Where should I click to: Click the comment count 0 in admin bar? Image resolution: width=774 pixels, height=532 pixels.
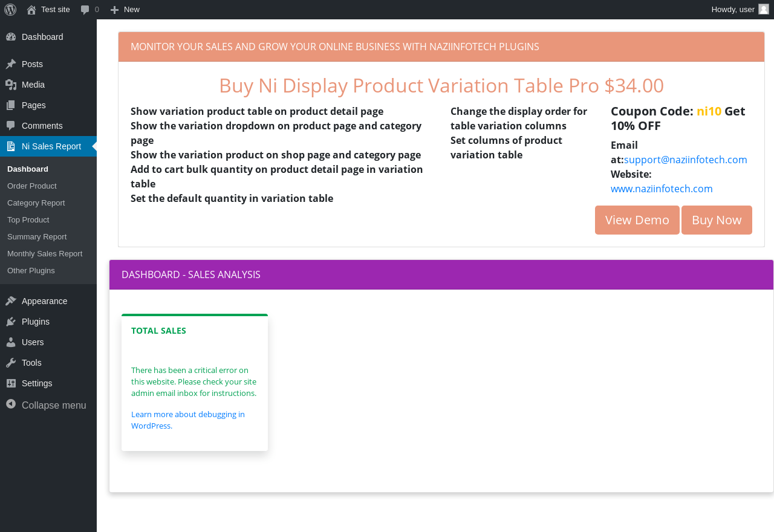(x=97, y=10)
